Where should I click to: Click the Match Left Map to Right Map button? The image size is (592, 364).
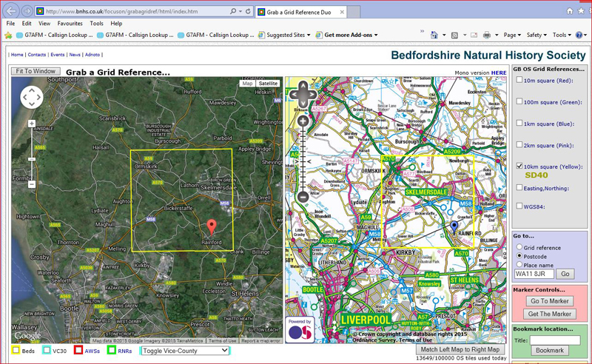tap(459, 349)
